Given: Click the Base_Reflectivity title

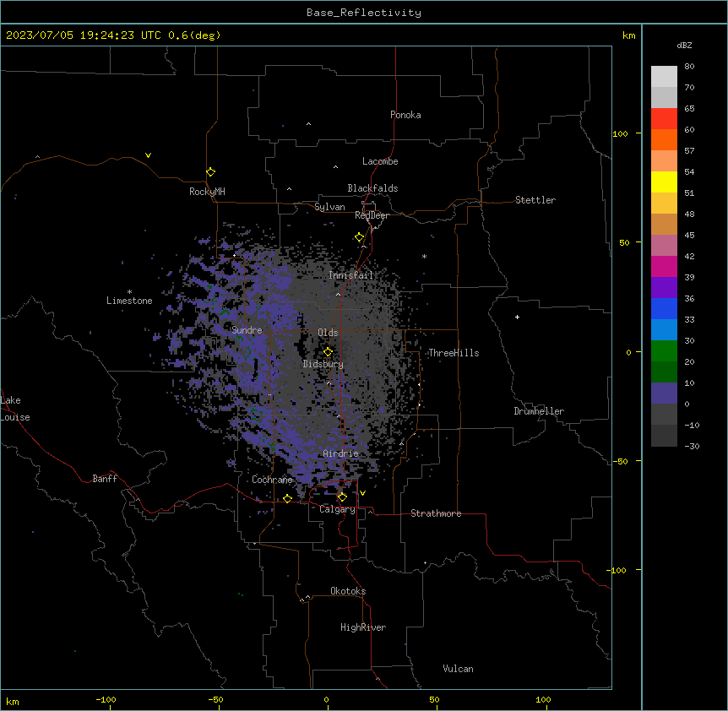Looking at the screenshot, I should click(x=364, y=13).
